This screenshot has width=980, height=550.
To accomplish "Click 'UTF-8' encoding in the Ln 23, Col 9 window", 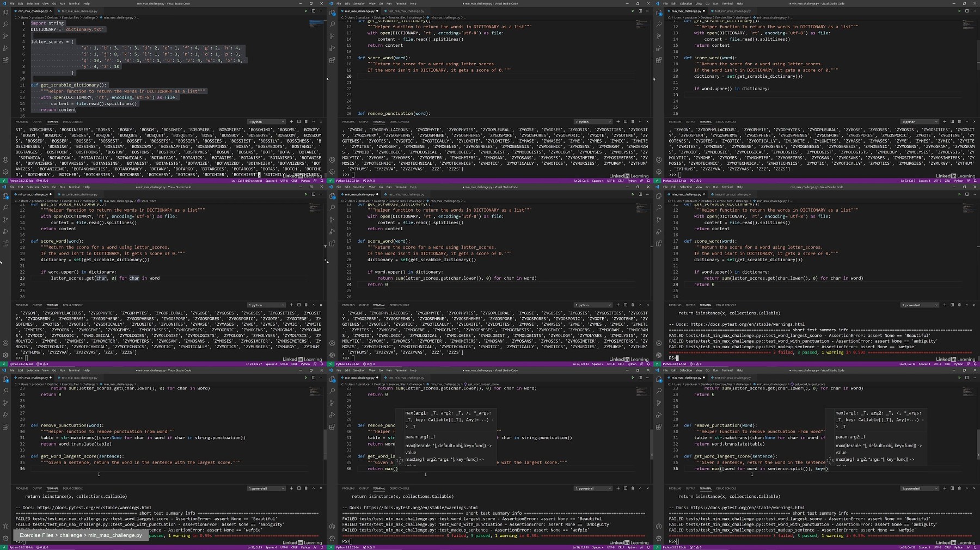I will tap(937, 181).
